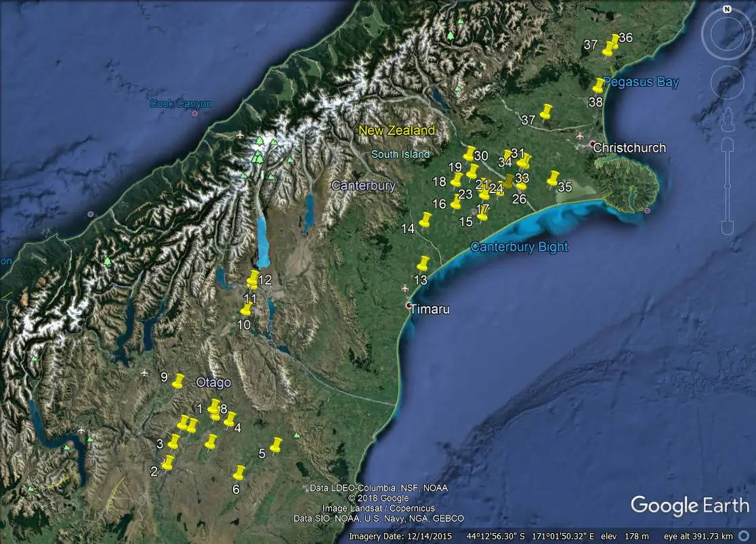Click the Move joystick circle

tap(727, 83)
